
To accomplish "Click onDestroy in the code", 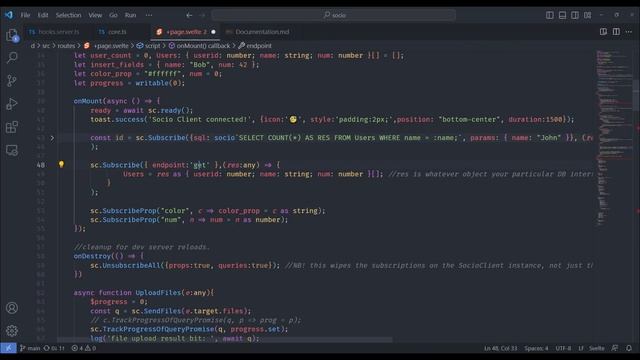I will point(92,256).
